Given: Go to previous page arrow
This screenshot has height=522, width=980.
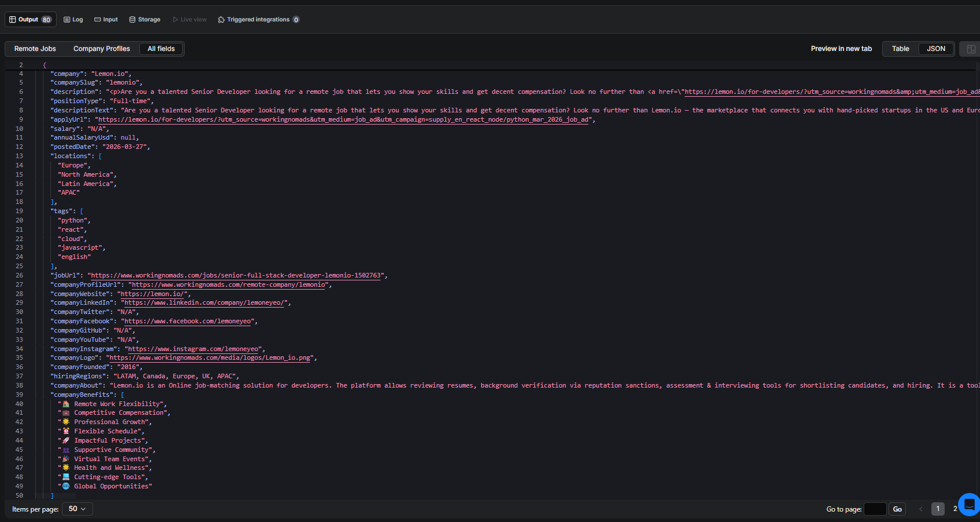Looking at the screenshot, I should 920,509.
